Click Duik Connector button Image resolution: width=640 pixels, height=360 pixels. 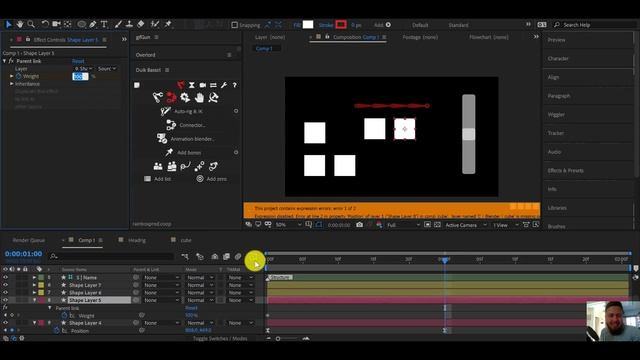click(186, 125)
